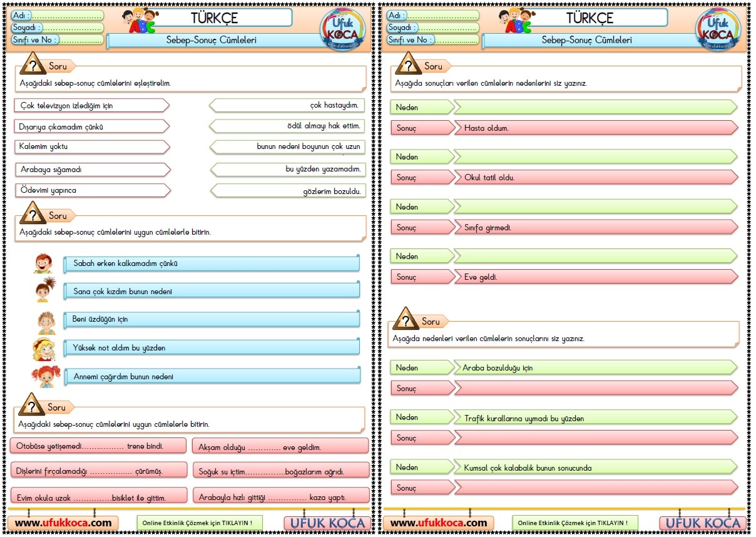Select the 'Kalemim yoktu' box

[92, 146]
